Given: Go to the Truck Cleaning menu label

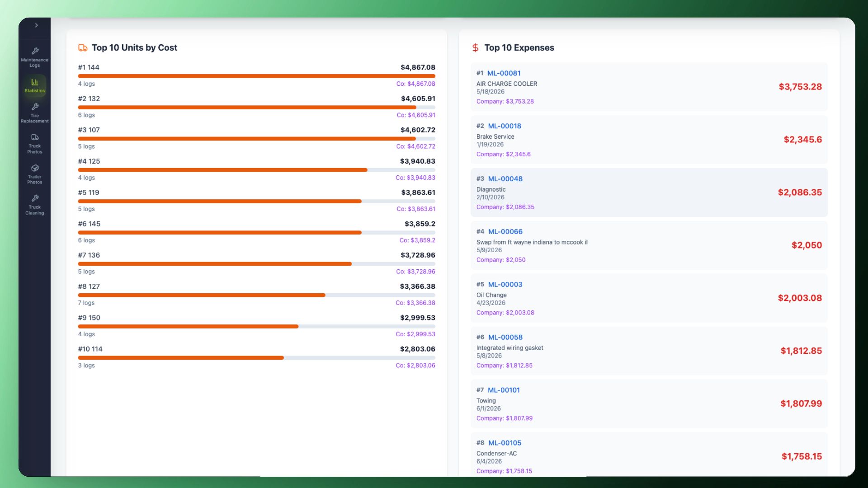Looking at the screenshot, I should click(35, 210).
